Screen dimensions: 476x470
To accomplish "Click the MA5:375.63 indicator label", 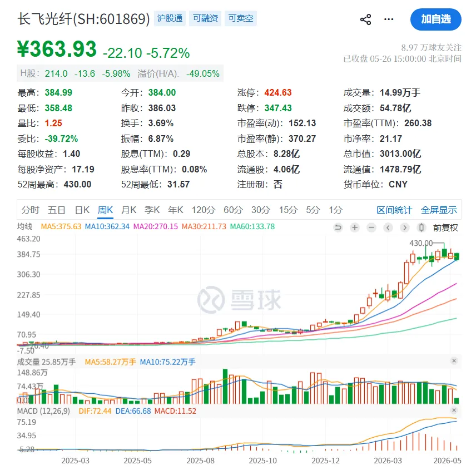I will click(61, 226).
